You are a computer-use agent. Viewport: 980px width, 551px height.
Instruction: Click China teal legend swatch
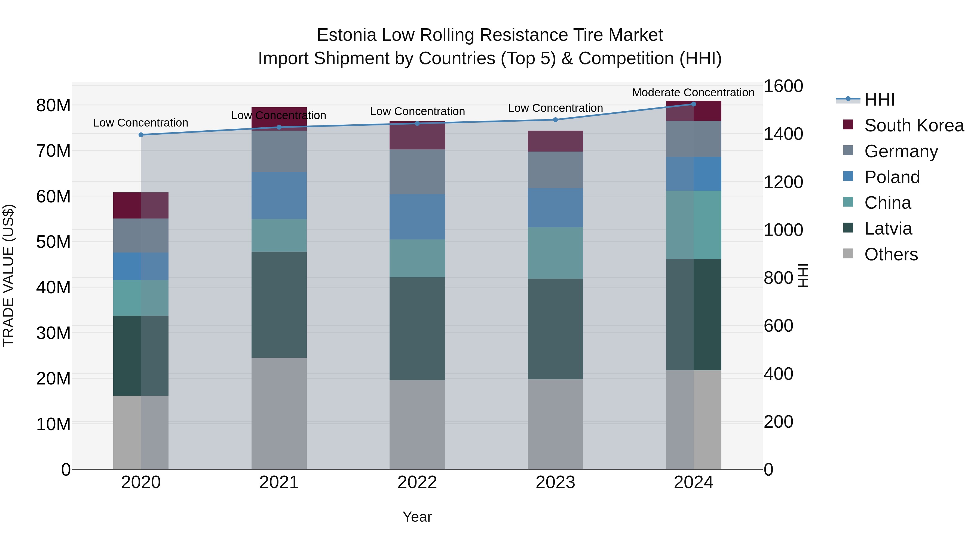[x=848, y=202]
